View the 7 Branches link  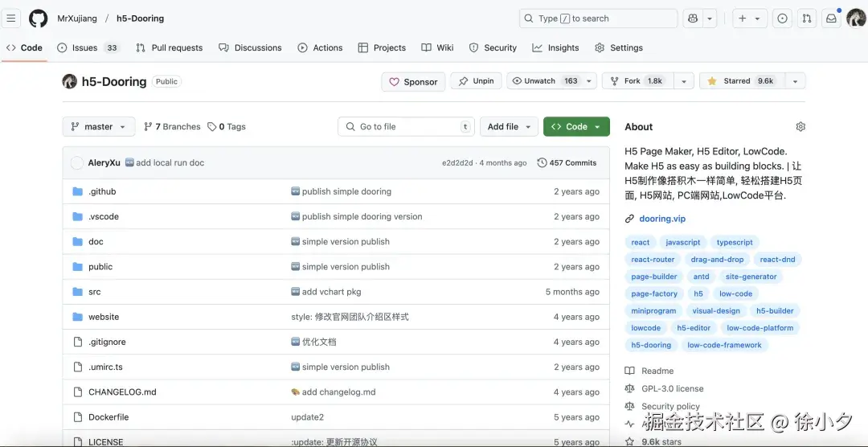[x=172, y=127]
